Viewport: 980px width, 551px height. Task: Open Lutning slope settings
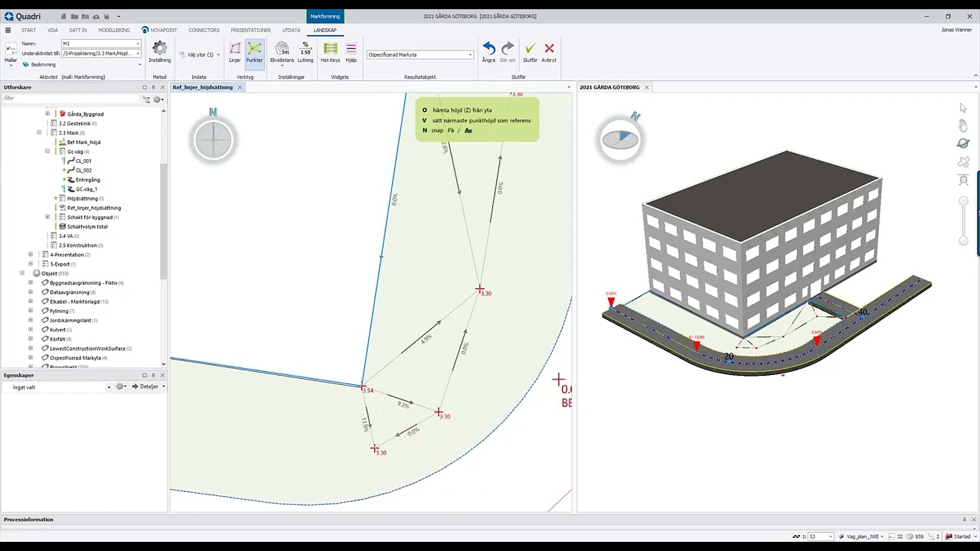tap(305, 52)
